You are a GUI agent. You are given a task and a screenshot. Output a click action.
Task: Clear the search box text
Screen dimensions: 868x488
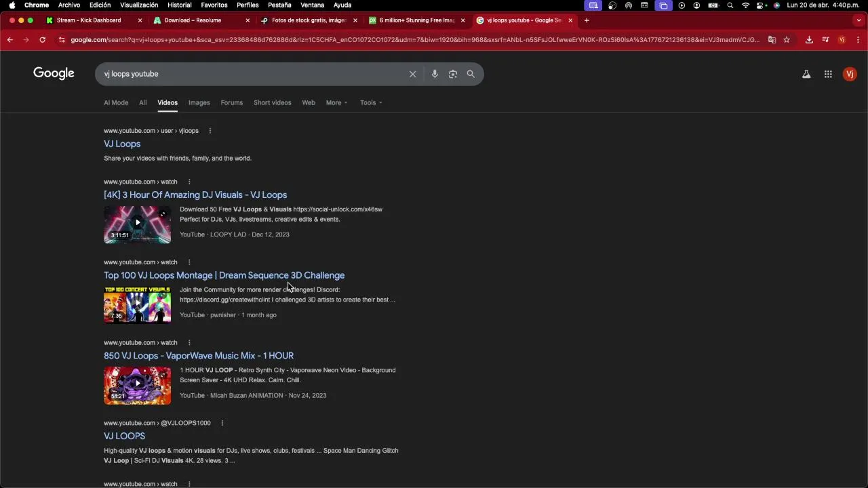[412, 74]
